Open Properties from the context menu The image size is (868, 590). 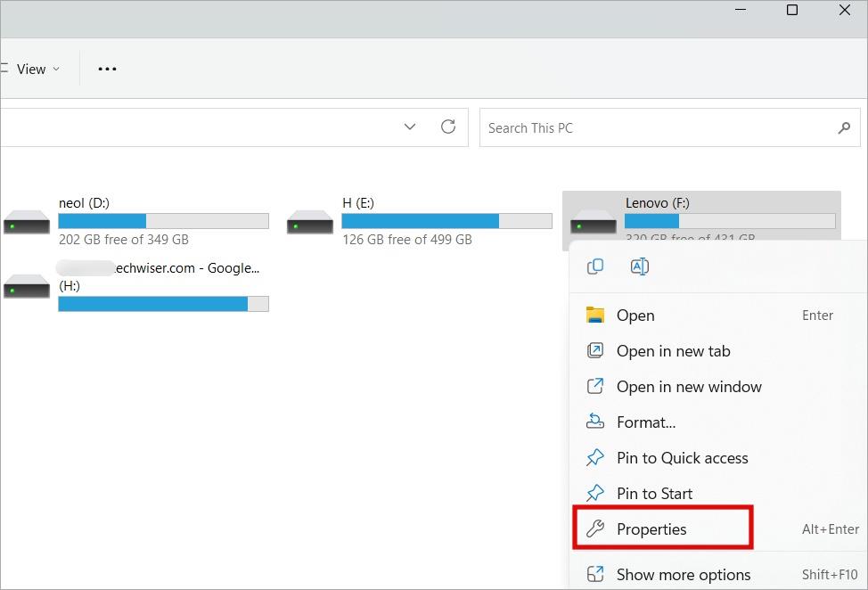tap(717, 529)
